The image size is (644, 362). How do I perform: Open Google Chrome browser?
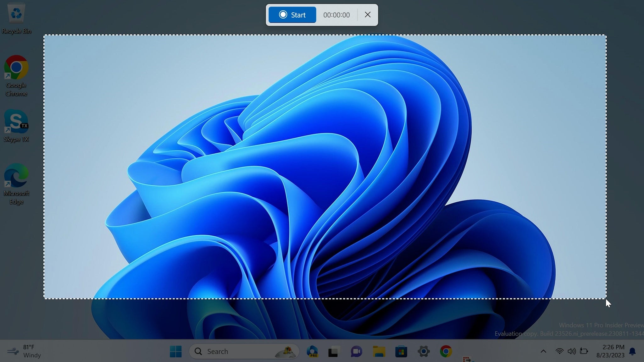click(16, 68)
